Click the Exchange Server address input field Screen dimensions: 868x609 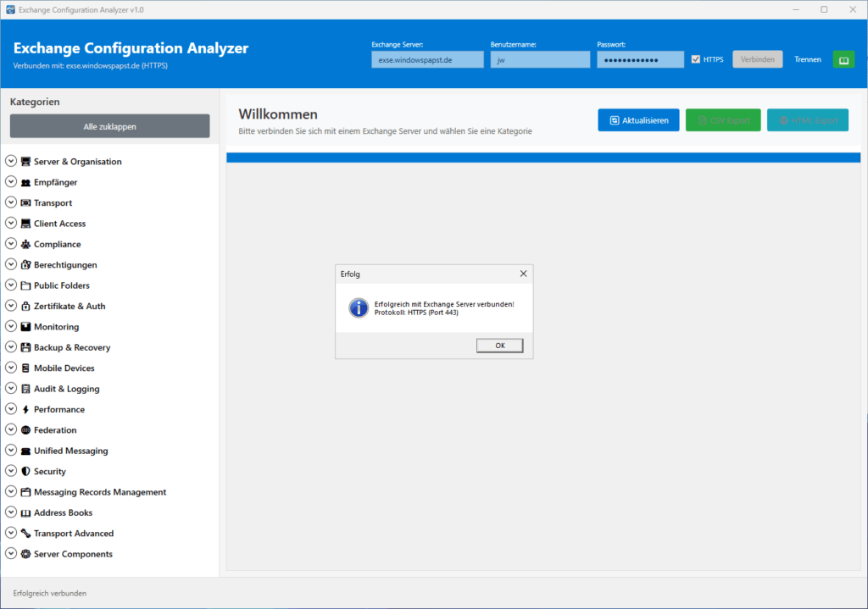pyautogui.click(x=427, y=59)
